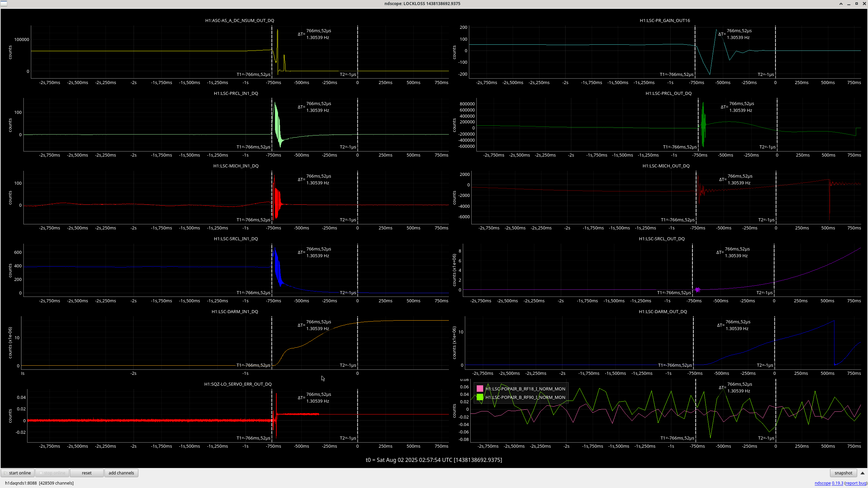Open the 0.19.3 version link
The image size is (868, 488).
pyautogui.click(x=837, y=483)
